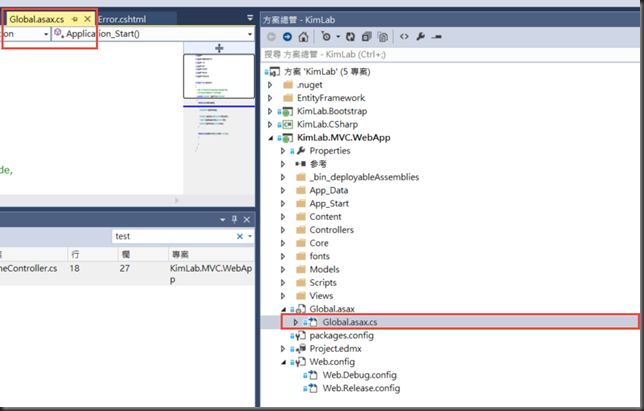Clear the 'test' search text
644x411 pixels.
tap(240, 236)
